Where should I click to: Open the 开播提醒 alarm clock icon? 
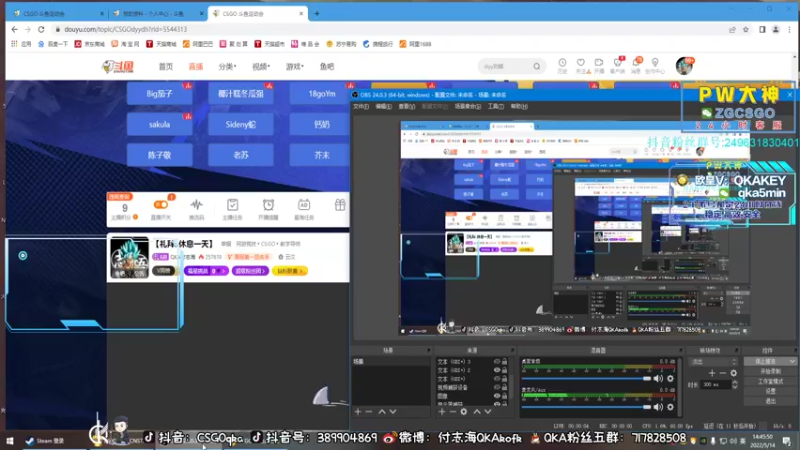tap(268, 205)
